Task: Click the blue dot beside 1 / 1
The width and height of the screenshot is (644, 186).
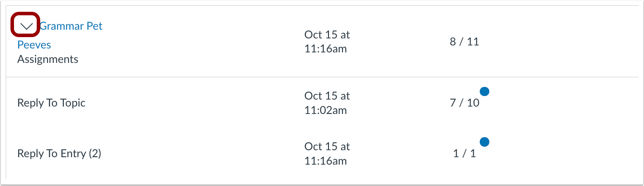Action: 484,142
